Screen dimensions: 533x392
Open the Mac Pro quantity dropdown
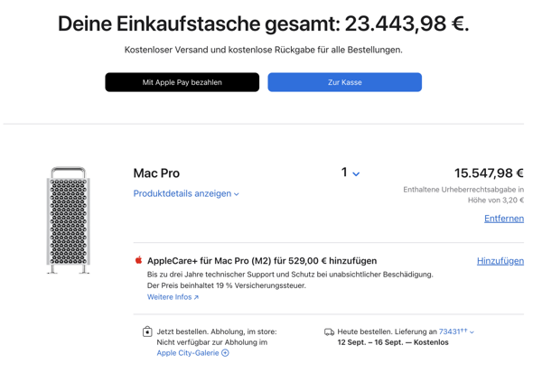tap(351, 173)
